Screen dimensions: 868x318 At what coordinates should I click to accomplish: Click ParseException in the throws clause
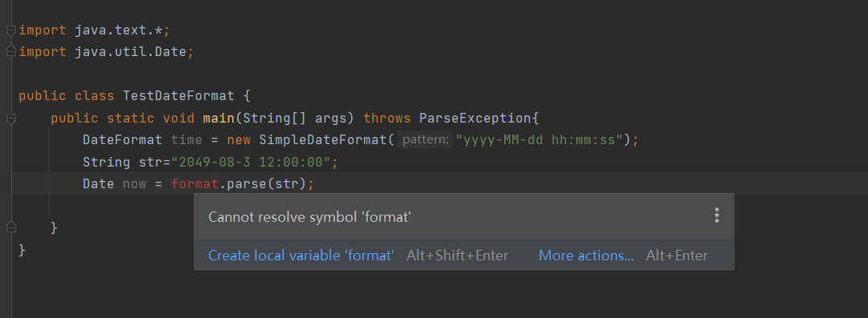coord(475,118)
